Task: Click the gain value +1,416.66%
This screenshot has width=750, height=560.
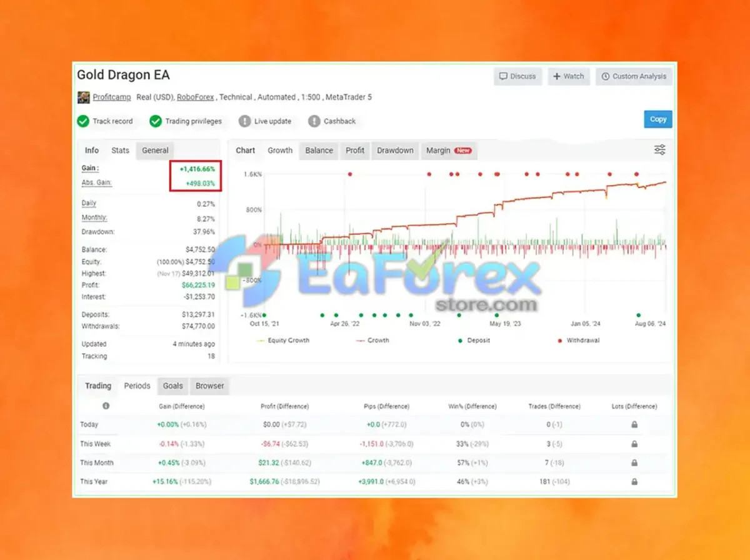Action: point(197,169)
